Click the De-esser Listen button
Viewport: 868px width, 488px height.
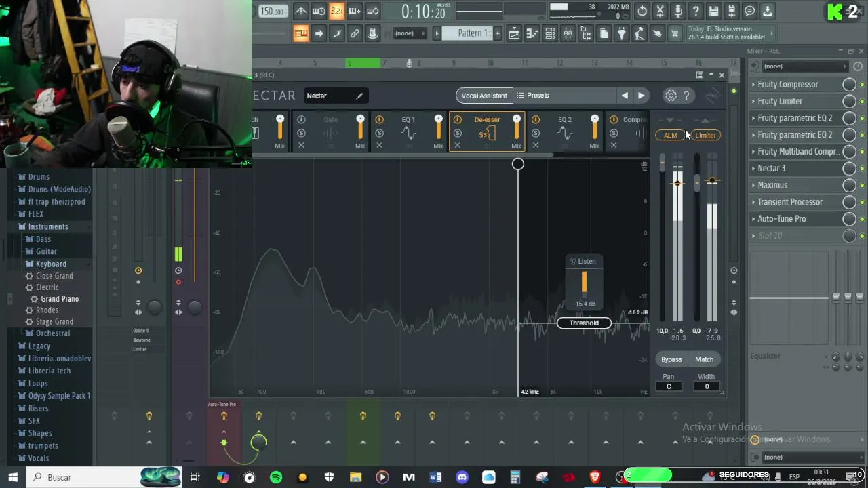click(x=584, y=262)
